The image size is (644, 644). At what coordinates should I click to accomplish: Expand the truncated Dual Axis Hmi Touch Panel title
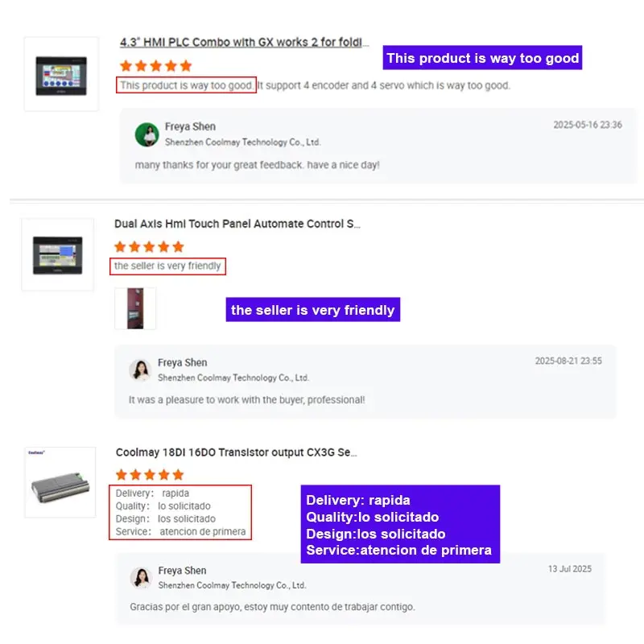click(237, 224)
